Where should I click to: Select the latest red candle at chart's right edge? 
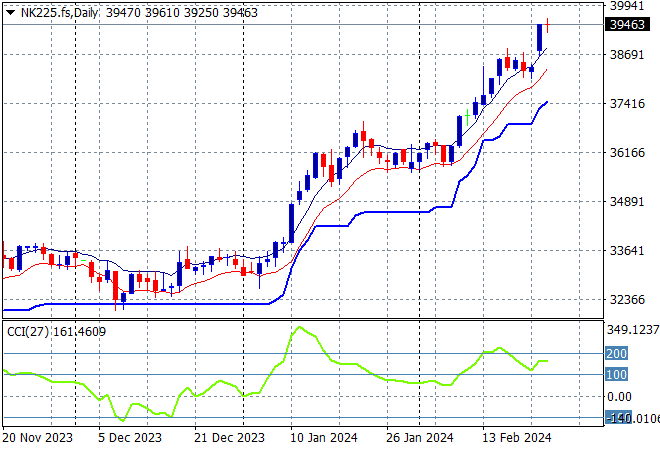548,25
